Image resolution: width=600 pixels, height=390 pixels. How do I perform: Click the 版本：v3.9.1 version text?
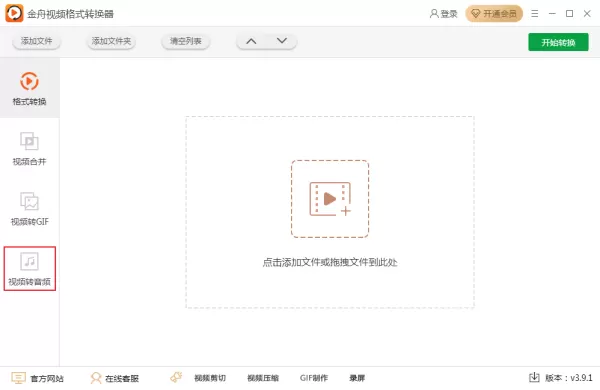[569, 378]
